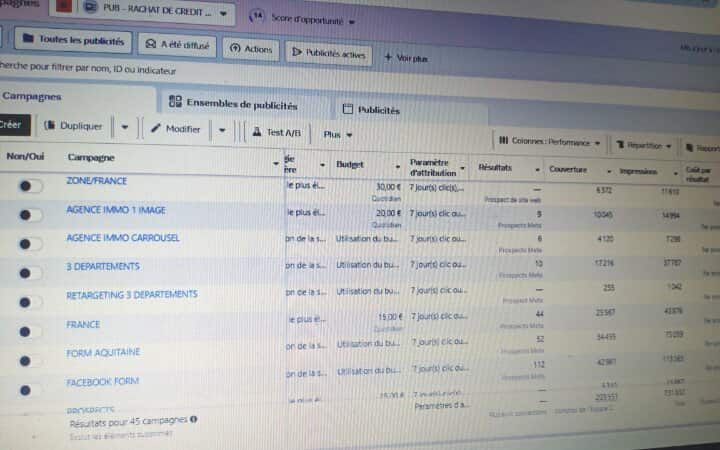Viewport: 720px width, 450px height.
Task: Toggle the FORM AQUITAINE campaign switch
Action: (31, 361)
